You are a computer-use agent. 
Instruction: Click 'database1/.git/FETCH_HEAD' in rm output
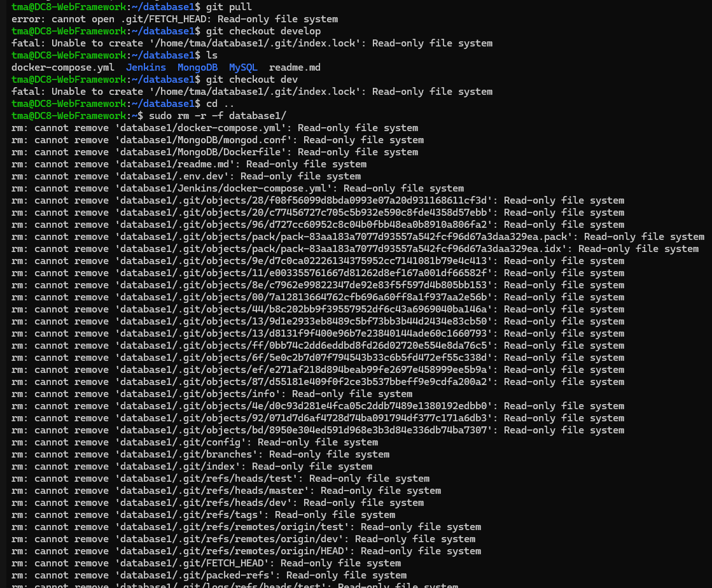click(x=192, y=563)
